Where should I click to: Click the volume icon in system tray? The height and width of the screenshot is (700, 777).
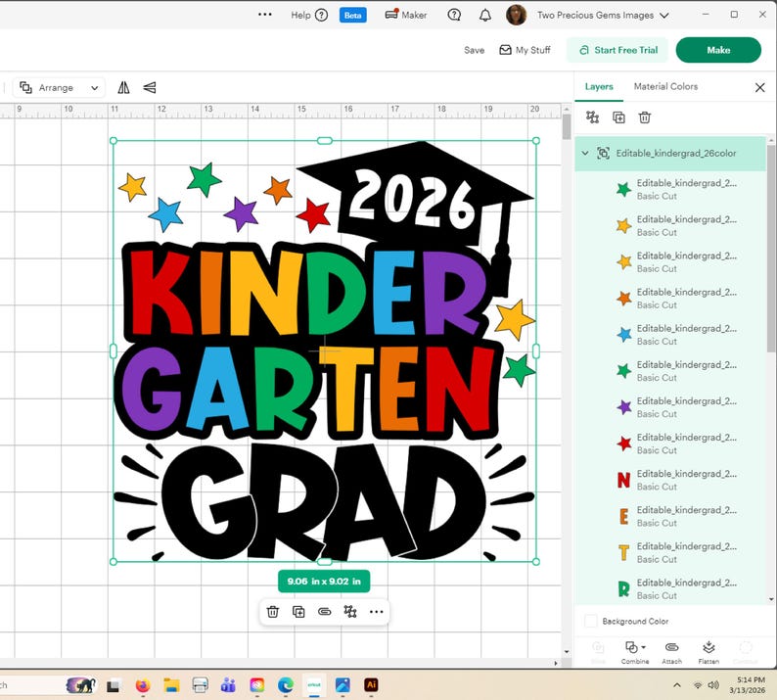click(713, 685)
